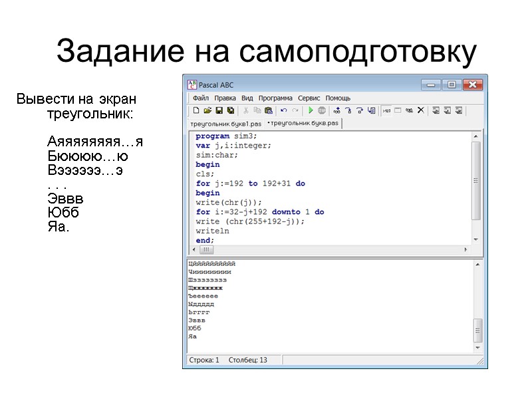Click the resize grip in the status bar corner
Viewport: 532px width, 399px height.
[x=479, y=360]
